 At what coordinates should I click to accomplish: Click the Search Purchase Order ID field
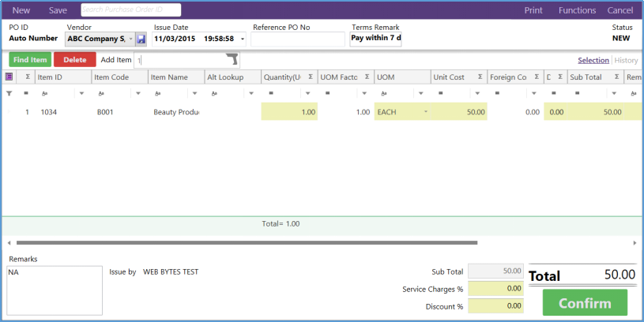click(130, 9)
